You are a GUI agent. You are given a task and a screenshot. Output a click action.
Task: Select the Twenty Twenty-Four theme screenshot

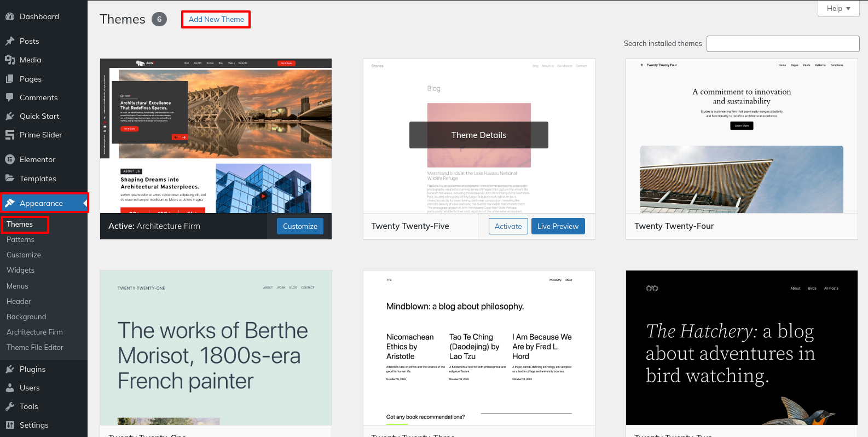742,136
